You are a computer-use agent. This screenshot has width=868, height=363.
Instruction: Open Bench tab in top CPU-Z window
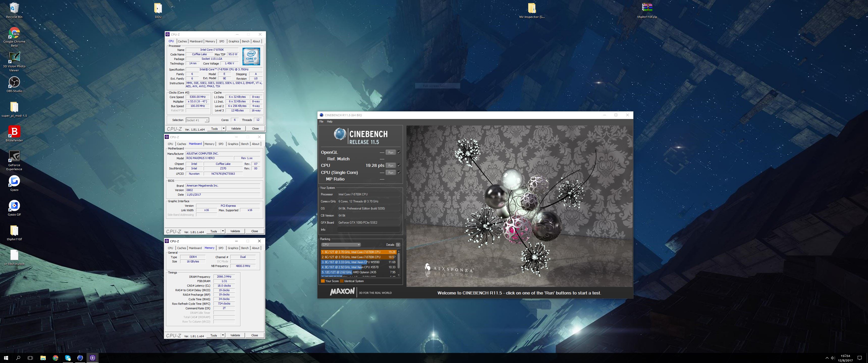(x=246, y=41)
